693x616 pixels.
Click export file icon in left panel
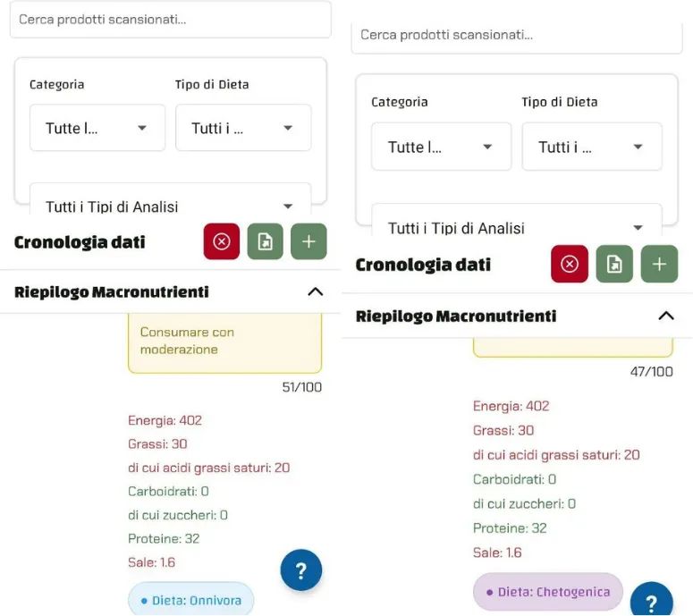point(266,241)
